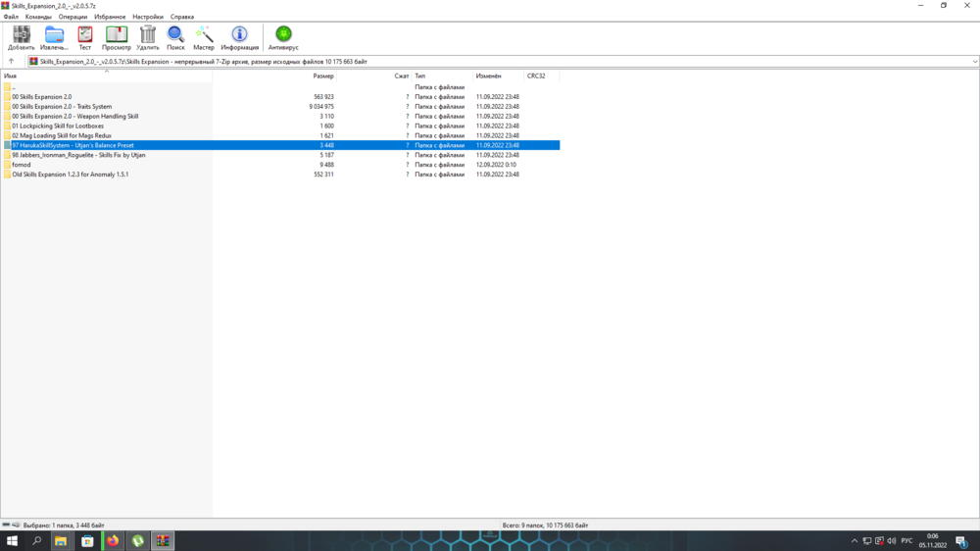Show archive Информация icon

239,37
